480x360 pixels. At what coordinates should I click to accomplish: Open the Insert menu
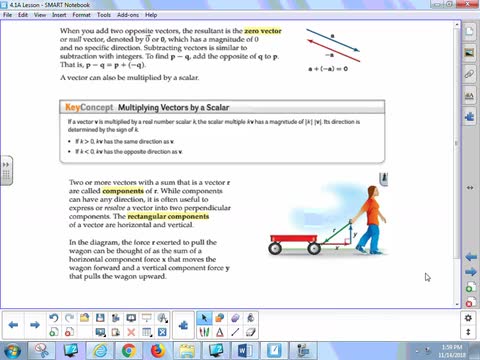click(x=59, y=15)
